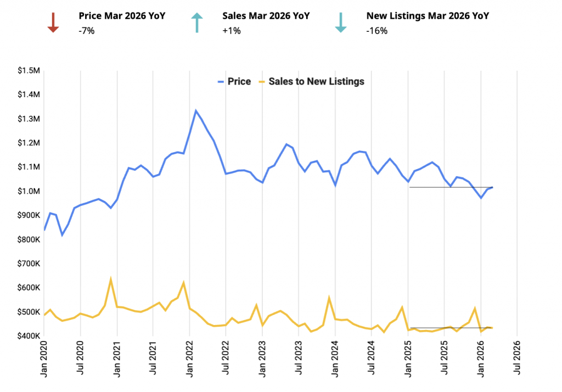Click the yellow Sales to New Listings legend marker
562x392 pixels.
click(262, 81)
